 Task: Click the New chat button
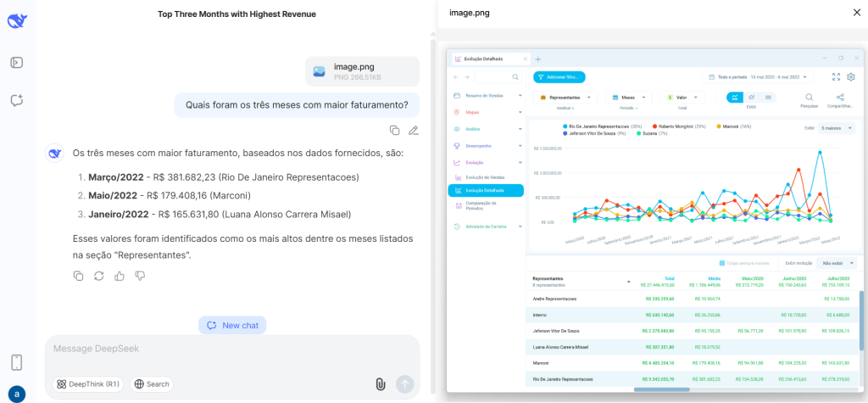tap(232, 325)
